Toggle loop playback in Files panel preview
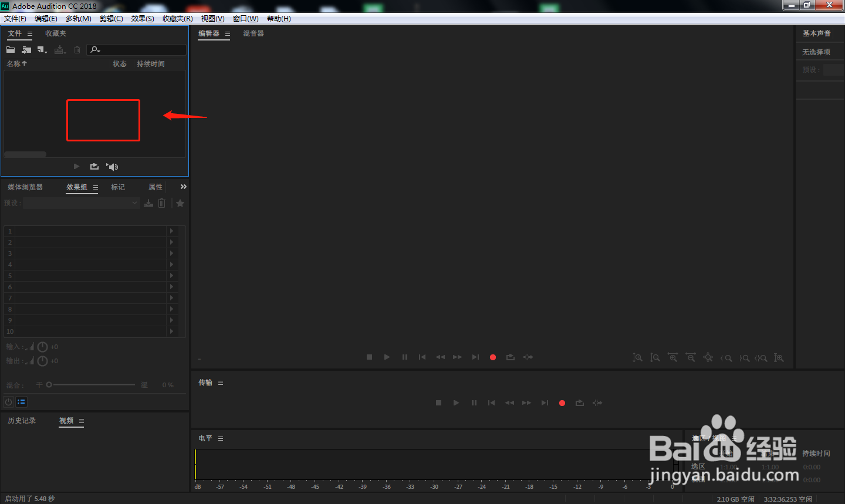The width and height of the screenshot is (845, 504). pyautogui.click(x=94, y=167)
